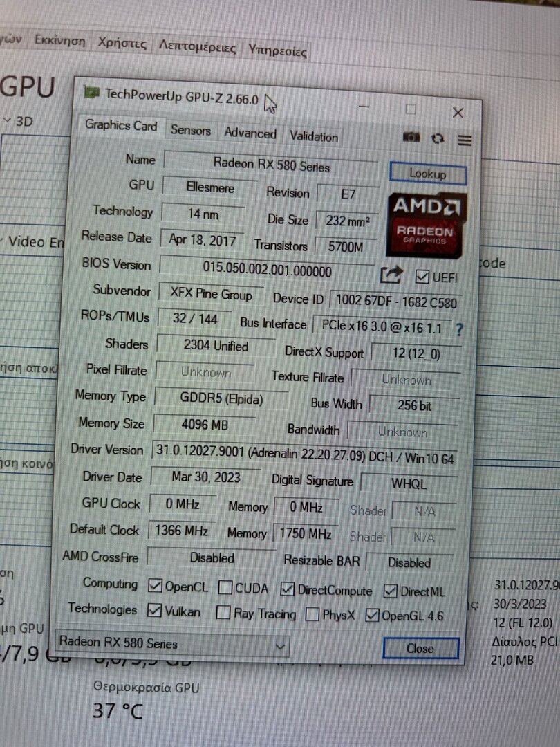Click the Shaders field 2304 Unified
Screen dimensions: 560x747
(x=216, y=345)
